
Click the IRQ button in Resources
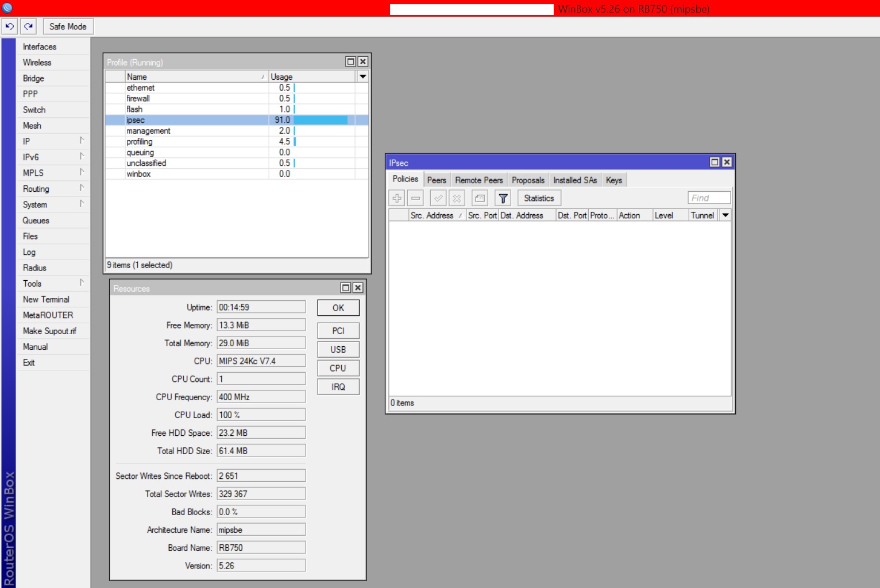pyautogui.click(x=338, y=387)
